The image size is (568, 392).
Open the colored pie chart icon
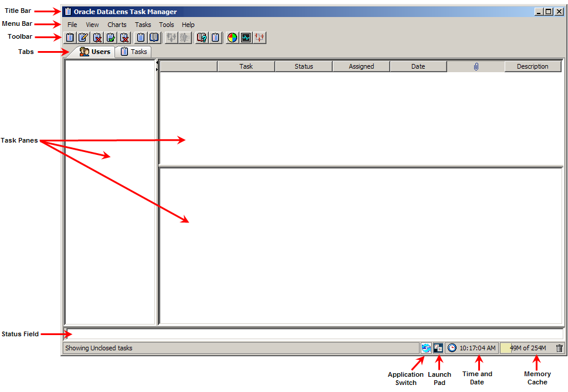[232, 38]
